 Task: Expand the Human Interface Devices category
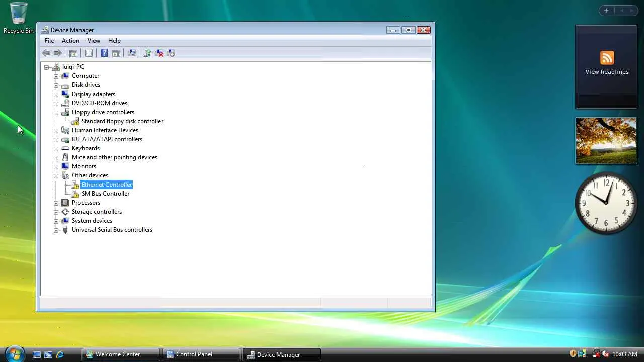click(56, 131)
